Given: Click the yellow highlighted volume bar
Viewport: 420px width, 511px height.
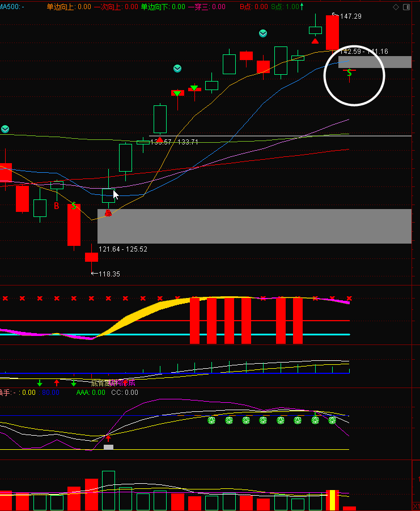Looking at the screenshot, I should point(333,500).
